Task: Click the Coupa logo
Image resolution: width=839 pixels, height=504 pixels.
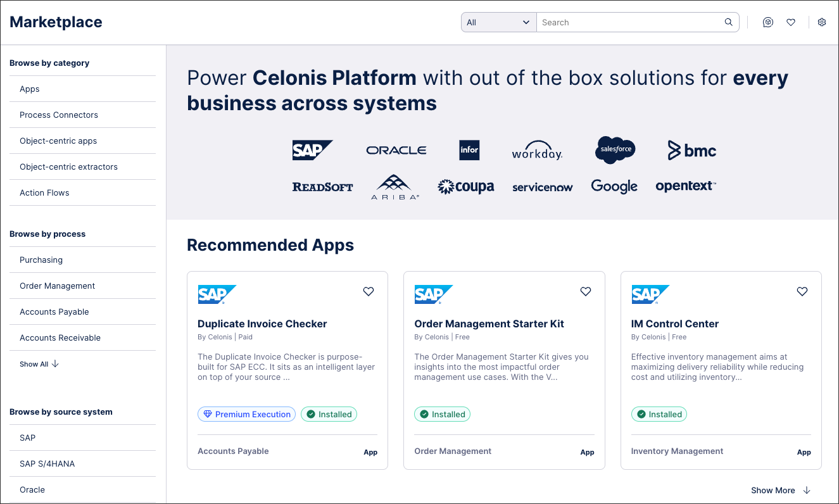Action: point(466,187)
